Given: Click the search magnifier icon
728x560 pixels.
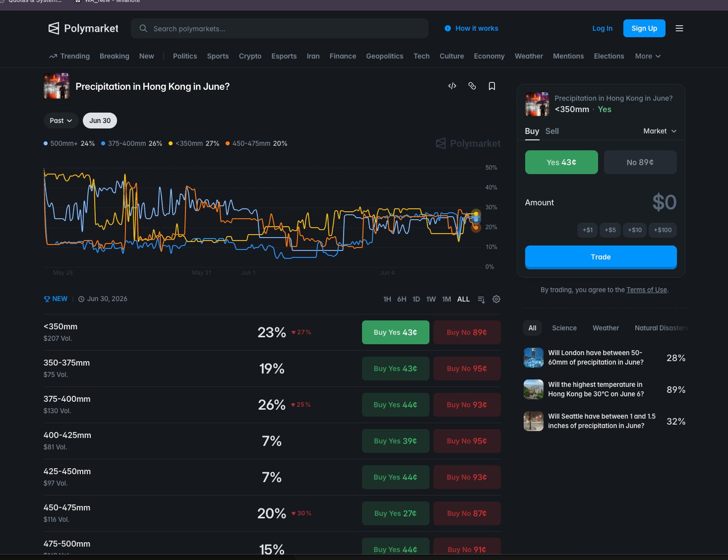Looking at the screenshot, I should [x=143, y=28].
